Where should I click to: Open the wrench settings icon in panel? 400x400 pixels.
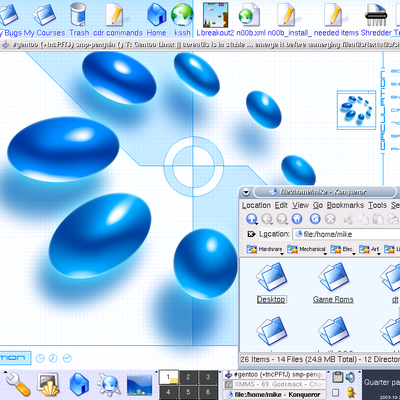coord(17,384)
